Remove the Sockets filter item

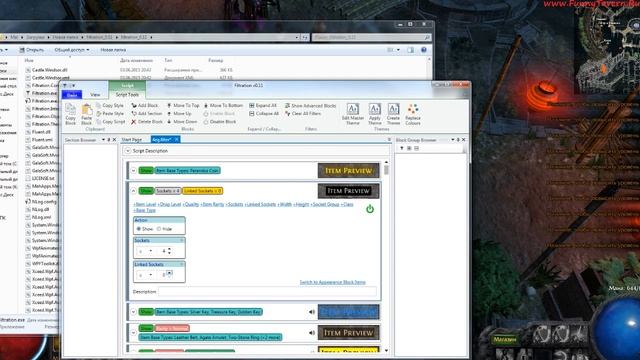tap(182, 240)
